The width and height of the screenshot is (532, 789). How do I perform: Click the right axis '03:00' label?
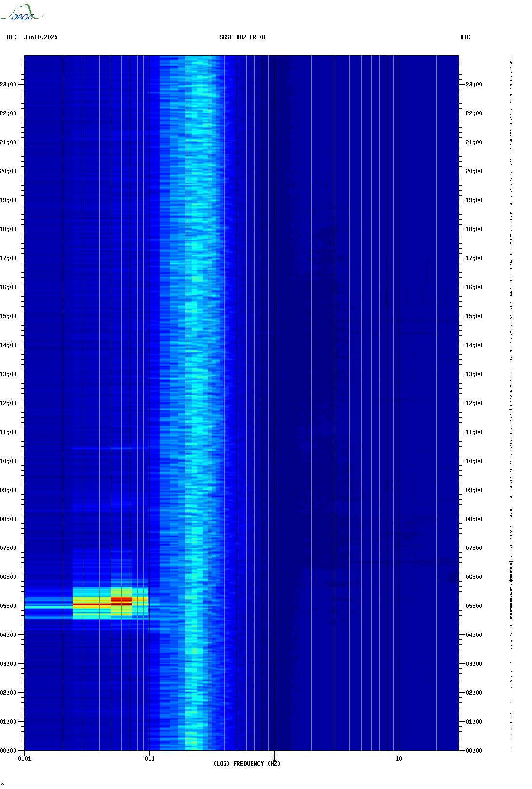pos(474,664)
